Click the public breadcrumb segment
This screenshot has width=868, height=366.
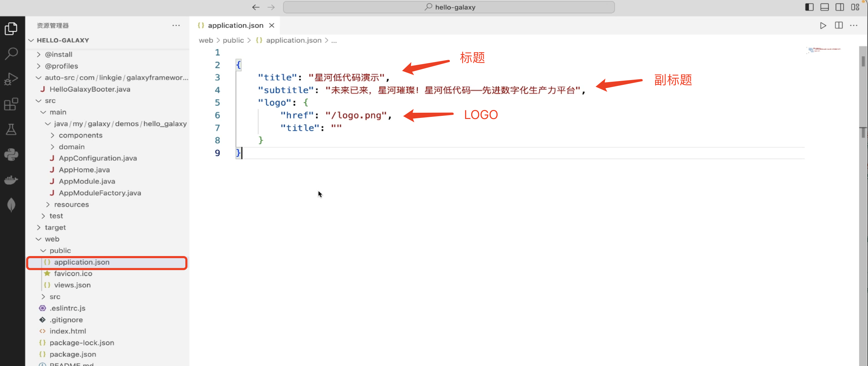(233, 40)
